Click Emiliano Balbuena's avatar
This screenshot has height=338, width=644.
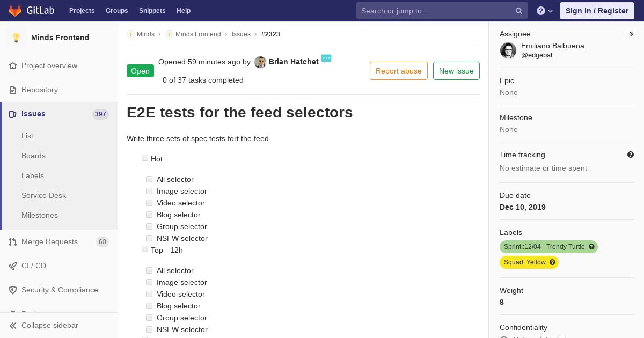[x=508, y=50]
